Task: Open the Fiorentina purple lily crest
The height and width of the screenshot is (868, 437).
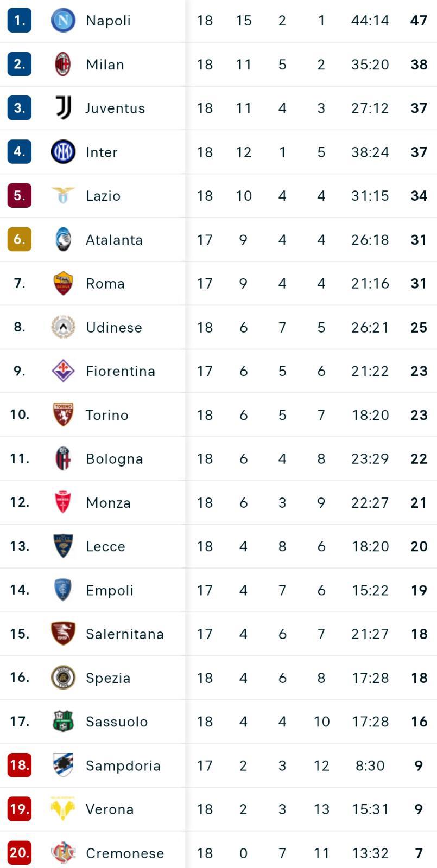Action: pos(63,371)
